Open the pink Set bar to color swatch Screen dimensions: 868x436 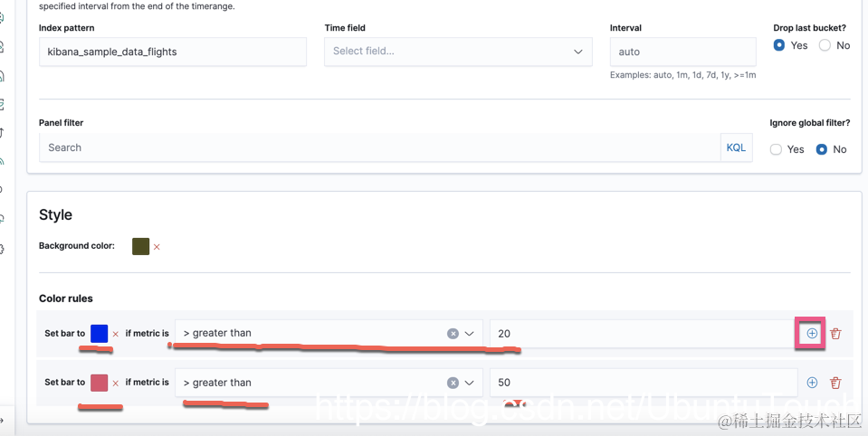tap(99, 383)
